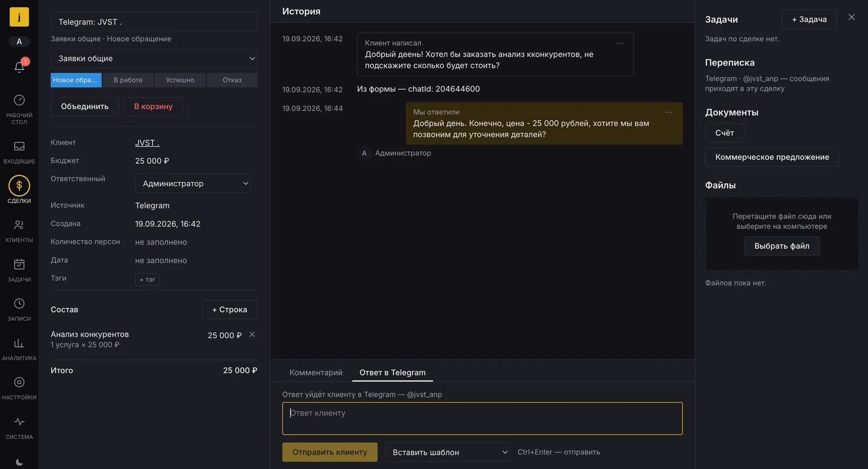Expand Заявки общие pipeline dropdown
This screenshot has width=868, height=469.
[154, 58]
